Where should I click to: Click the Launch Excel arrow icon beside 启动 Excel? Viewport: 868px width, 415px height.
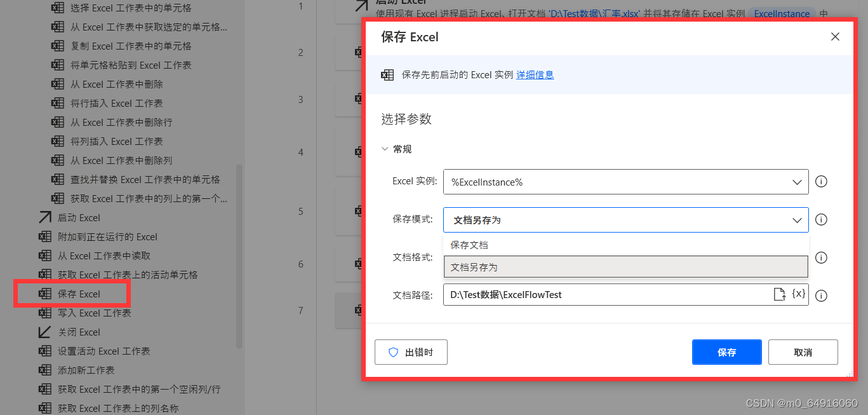click(46, 217)
